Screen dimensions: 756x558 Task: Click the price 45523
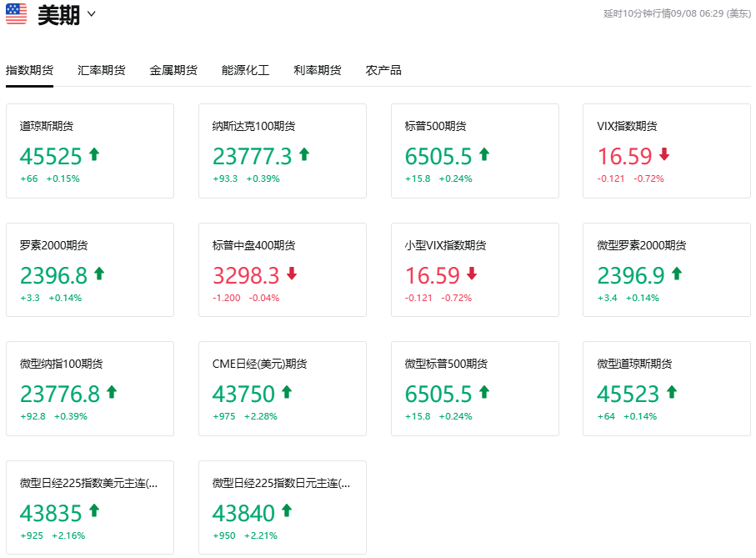click(628, 394)
